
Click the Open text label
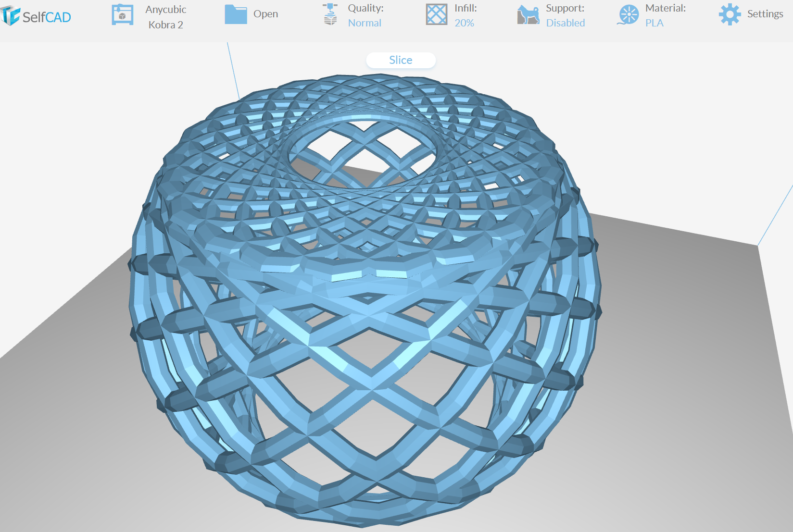coord(265,14)
